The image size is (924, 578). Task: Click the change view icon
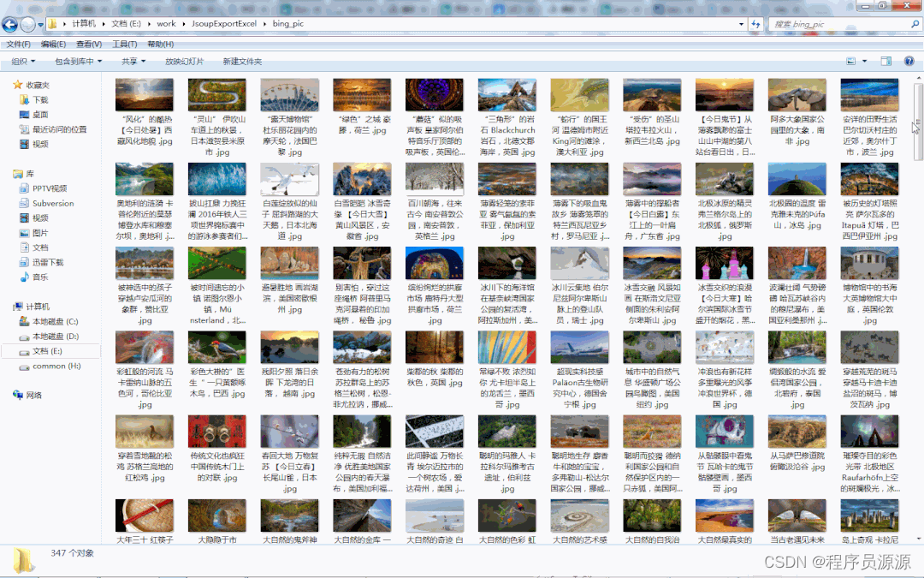point(851,62)
